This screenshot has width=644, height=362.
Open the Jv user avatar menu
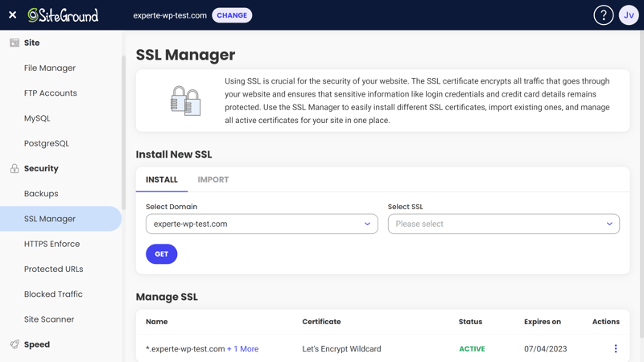click(x=629, y=15)
